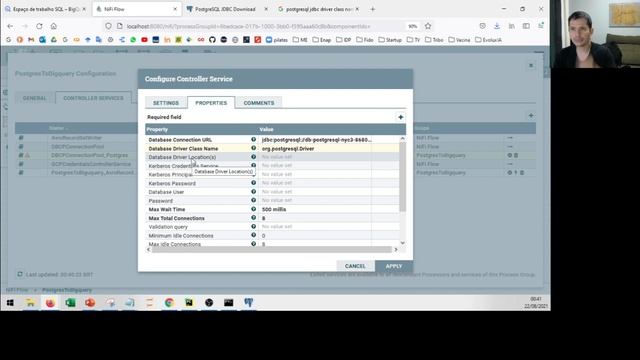Screen dimensions: 640x360
Task: Open the GitHub bookmark icon
Action: click(212, 40)
